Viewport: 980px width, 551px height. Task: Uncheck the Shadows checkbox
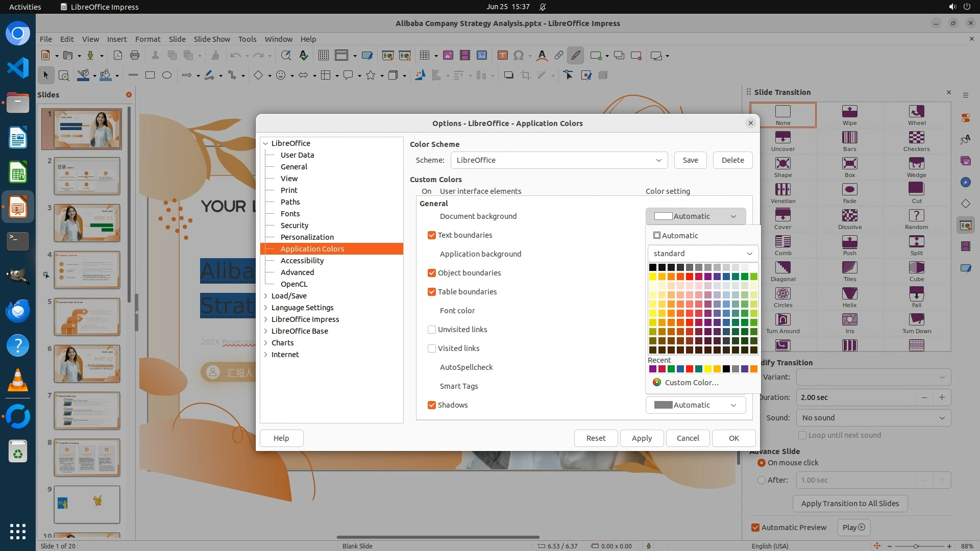pos(432,405)
